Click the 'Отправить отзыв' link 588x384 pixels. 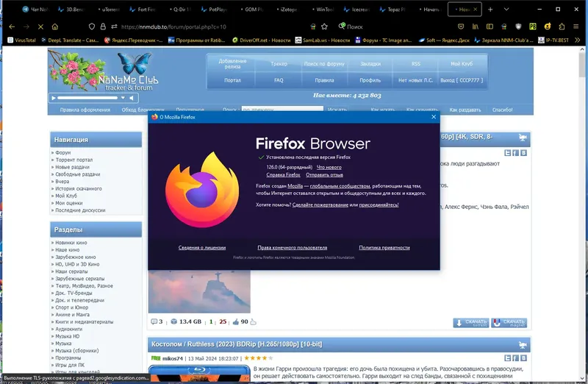(x=324, y=174)
